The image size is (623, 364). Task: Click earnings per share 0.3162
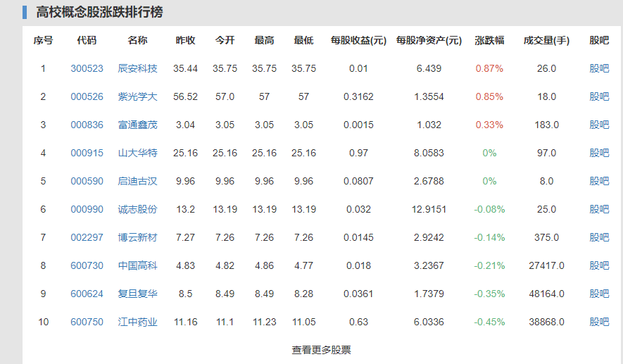pyautogui.click(x=358, y=96)
